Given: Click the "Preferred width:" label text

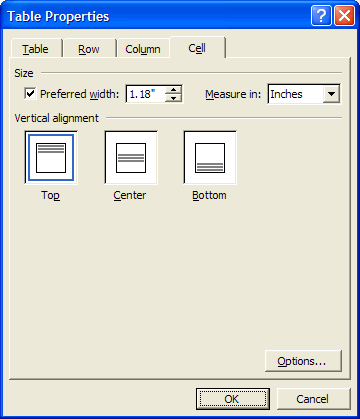Looking at the screenshot, I should pos(79,94).
